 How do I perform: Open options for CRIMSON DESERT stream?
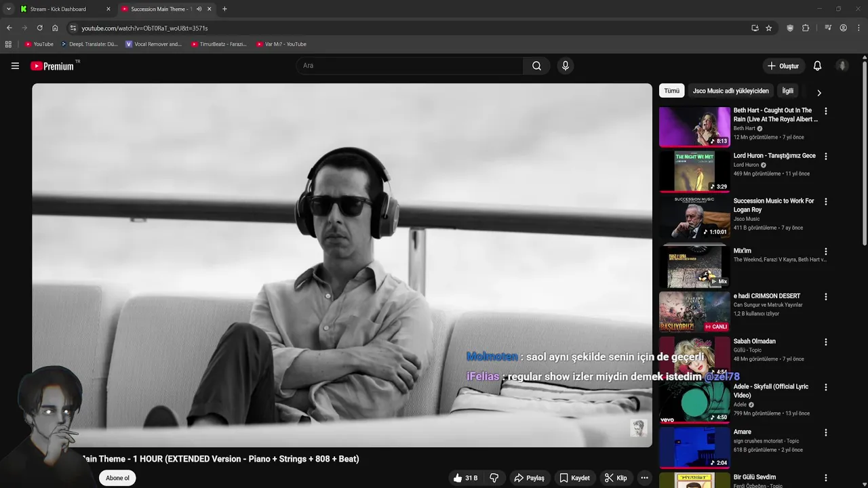pos(825,296)
